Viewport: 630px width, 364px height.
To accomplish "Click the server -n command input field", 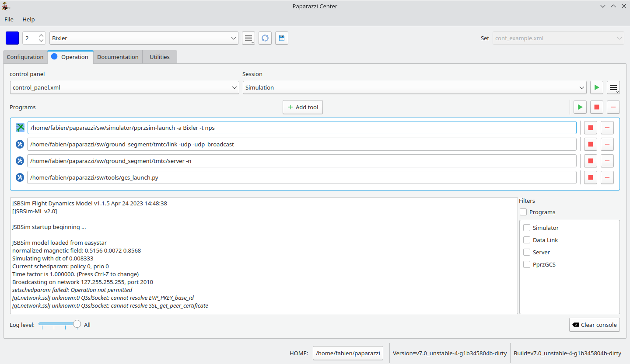I will [302, 161].
